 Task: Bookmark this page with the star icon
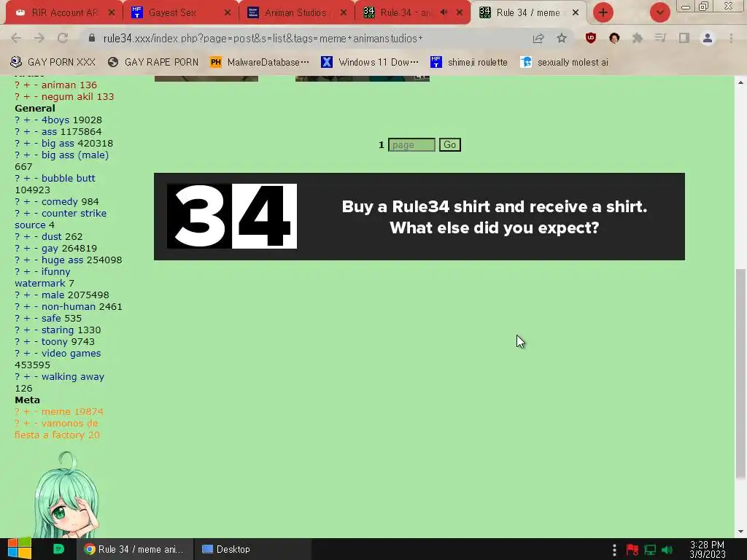click(562, 38)
